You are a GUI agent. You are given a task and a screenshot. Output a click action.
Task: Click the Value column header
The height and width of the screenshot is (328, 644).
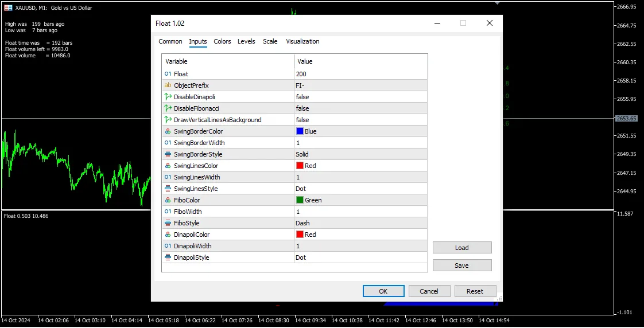pyautogui.click(x=360, y=61)
